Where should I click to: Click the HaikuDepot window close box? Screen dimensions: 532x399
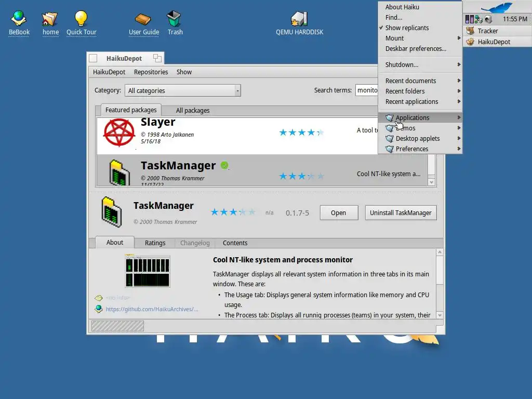(93, 58)
